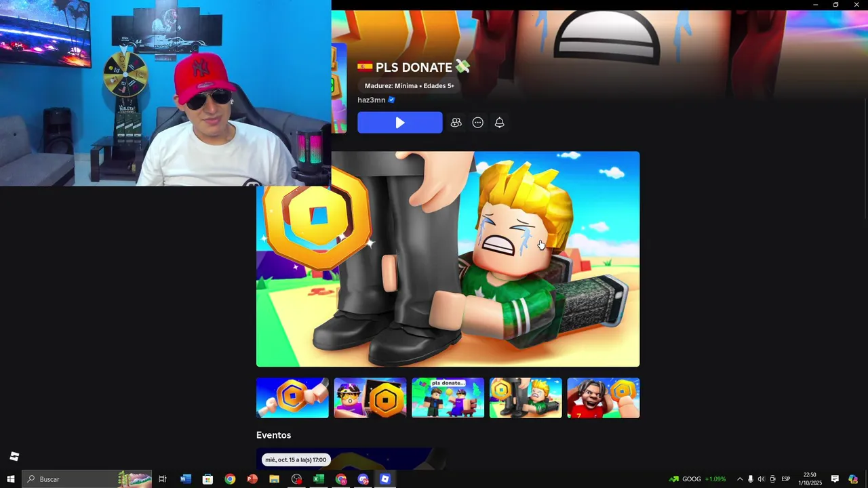
Task: Start the PLS DONATE game with Play button
Action: click(x=400, y=123)
